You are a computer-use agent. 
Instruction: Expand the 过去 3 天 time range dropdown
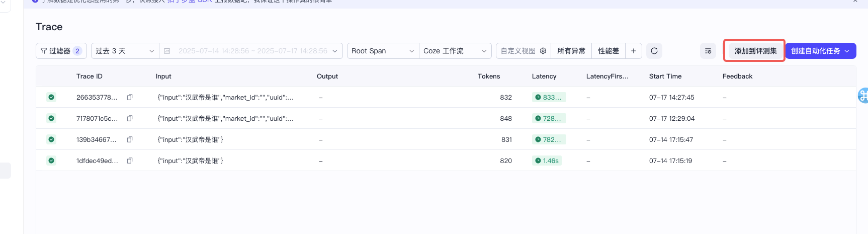tap(125, 51)
